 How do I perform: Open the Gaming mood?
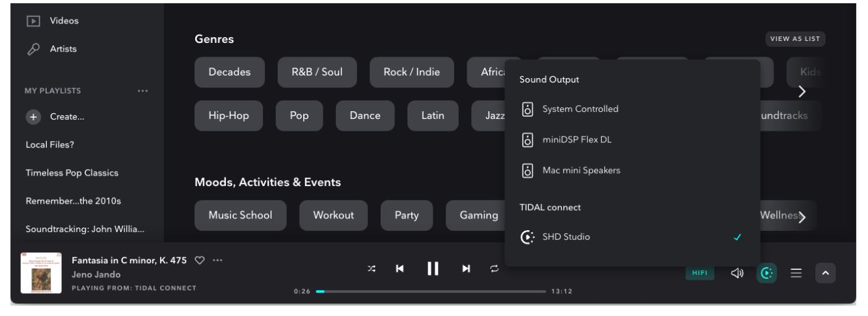click(x=479, y=215)
